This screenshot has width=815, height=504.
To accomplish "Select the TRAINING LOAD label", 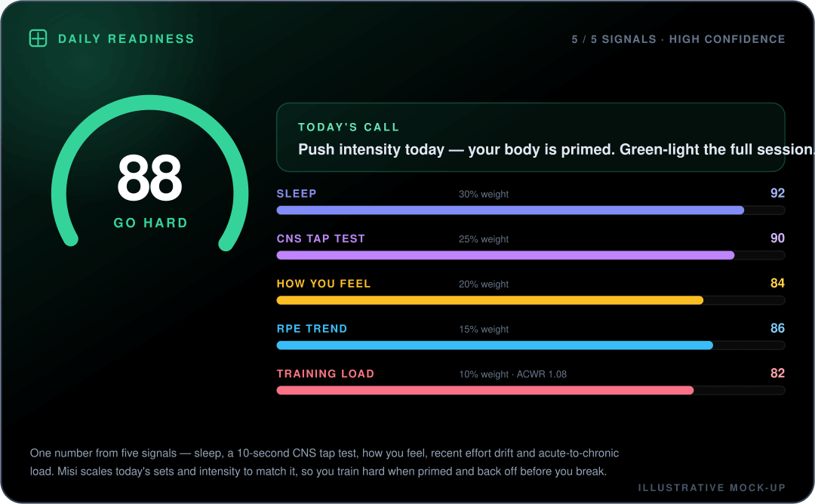I will click(x=325, y=374).
